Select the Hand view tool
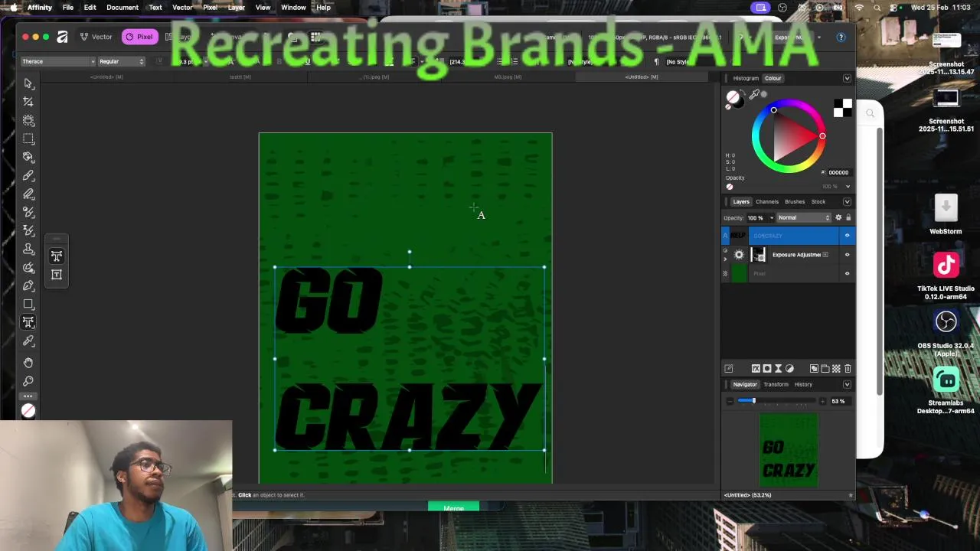This screenshot has height=551, width=980. 28,363
